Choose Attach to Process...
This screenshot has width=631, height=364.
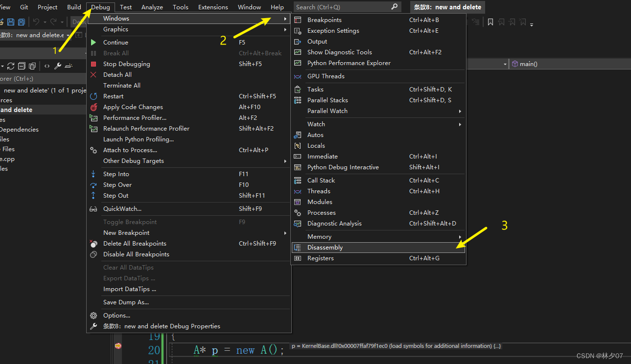tap(189, 150)
